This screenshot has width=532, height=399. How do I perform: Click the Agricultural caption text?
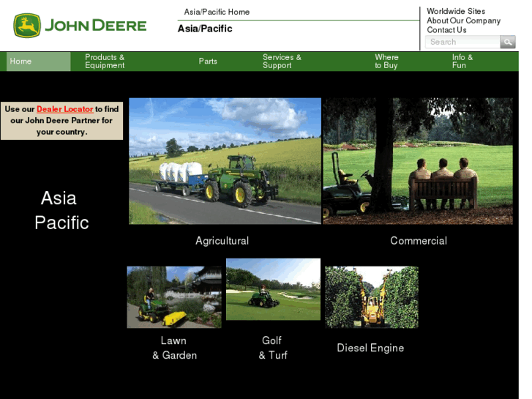click(222, 241)
